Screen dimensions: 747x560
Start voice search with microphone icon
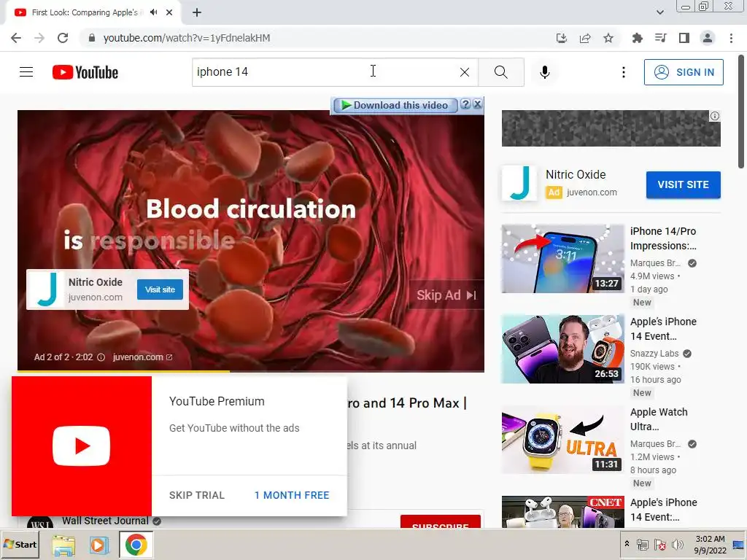(545, 72)
